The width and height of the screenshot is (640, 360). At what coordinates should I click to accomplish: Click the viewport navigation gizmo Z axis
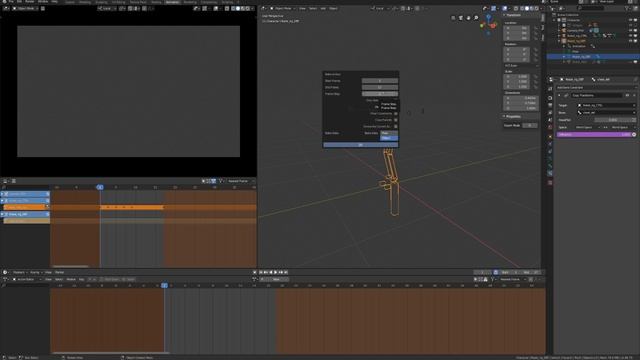point(489,17)
